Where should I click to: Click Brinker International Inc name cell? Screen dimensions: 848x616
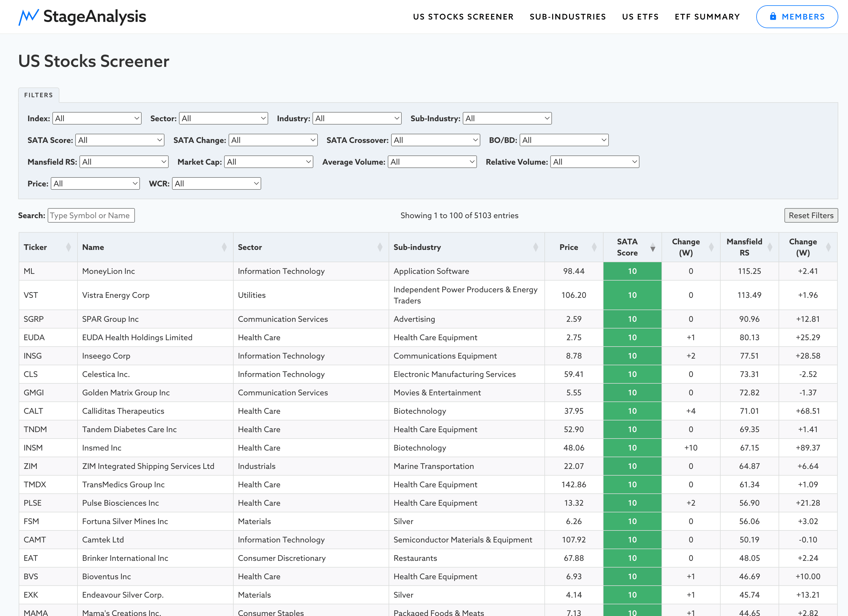[155, 558]
